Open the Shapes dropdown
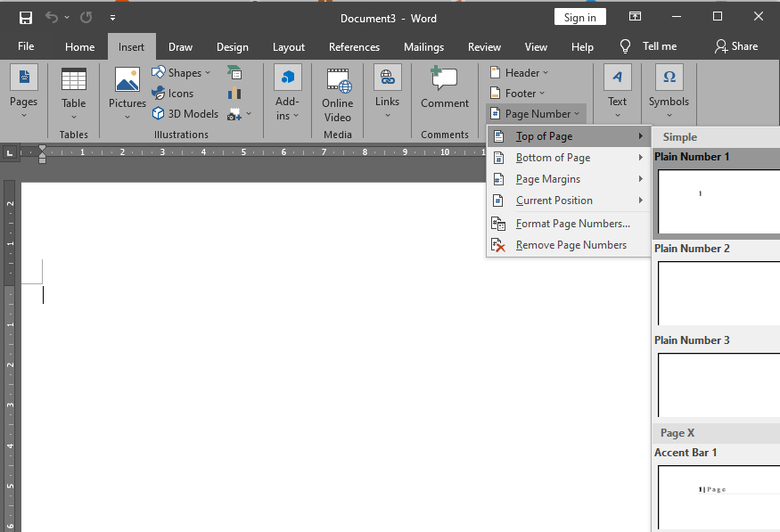 (x=181, y=72)
